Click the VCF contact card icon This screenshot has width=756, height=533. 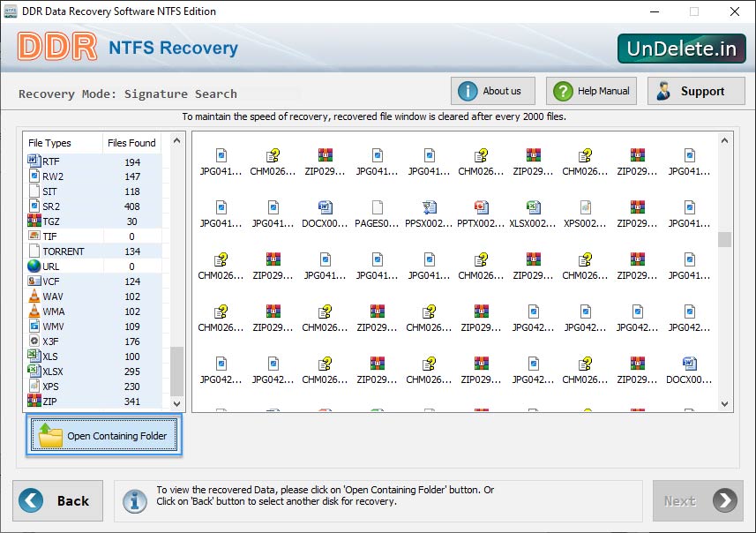[x=34, y=281]
